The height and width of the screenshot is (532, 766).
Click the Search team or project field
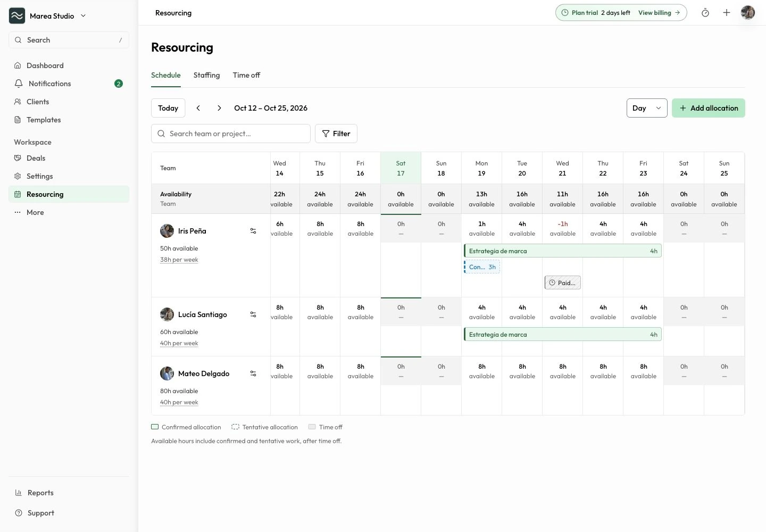pos(231,134)
